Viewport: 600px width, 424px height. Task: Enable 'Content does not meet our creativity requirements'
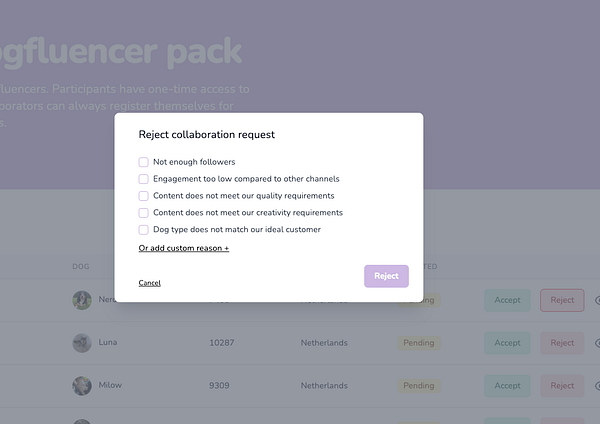pyautogui.click(x=144, y=213)
